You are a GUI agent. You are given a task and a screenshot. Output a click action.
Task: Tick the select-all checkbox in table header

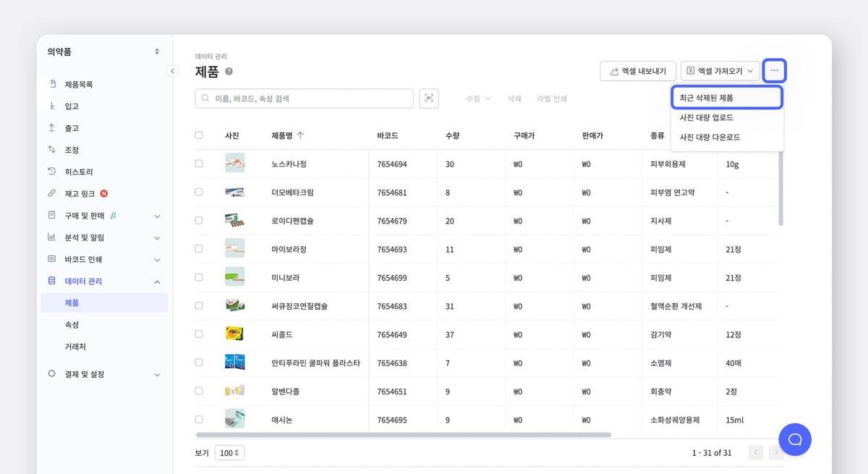click(199, 135)
